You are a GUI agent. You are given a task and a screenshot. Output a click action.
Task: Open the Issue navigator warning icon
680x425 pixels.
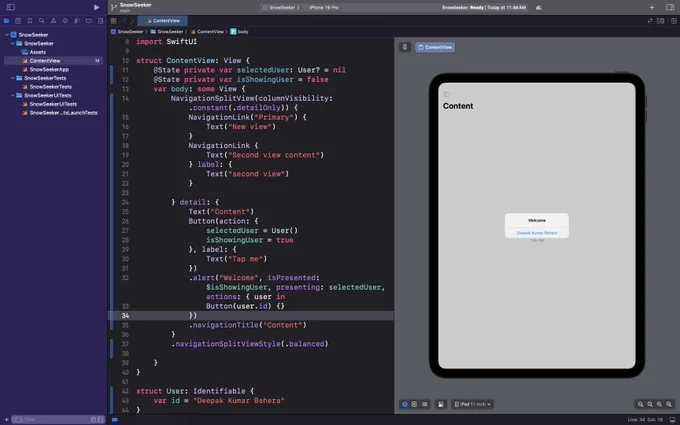53,21
